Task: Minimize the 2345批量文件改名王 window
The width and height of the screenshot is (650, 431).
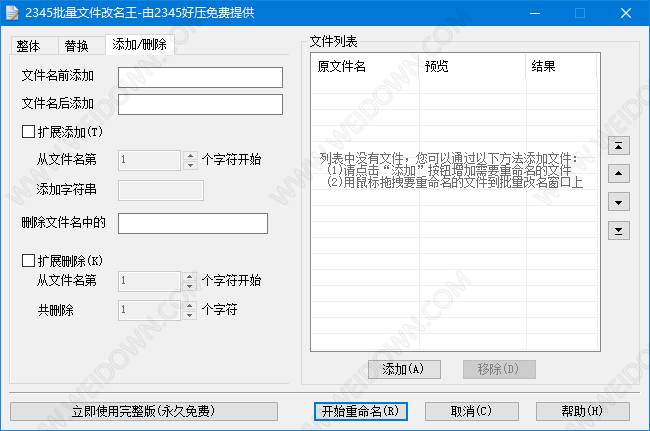Action: click(x=535, y=13)
